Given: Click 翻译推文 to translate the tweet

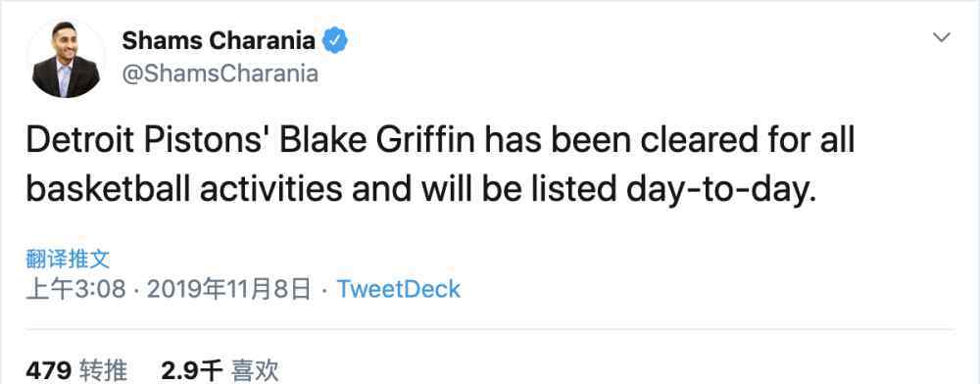Looking at the screenshot, I should pyautogui.click(x=69, y=258).
